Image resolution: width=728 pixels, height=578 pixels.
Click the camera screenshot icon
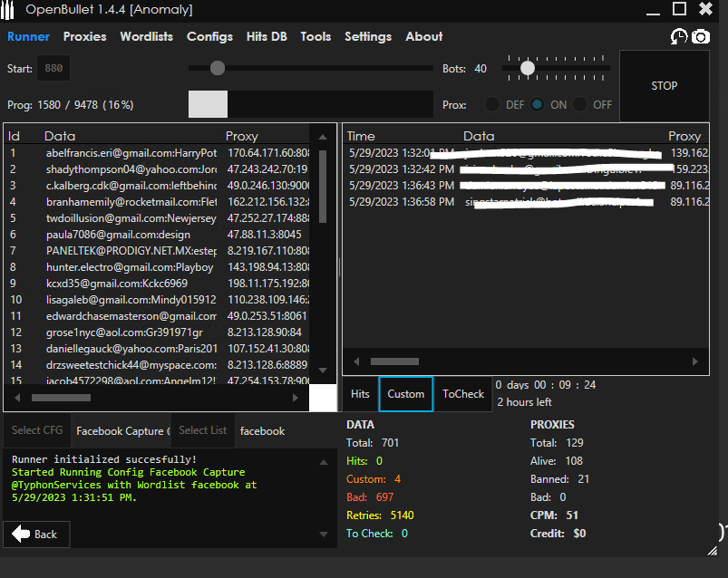tap(701, 37)
